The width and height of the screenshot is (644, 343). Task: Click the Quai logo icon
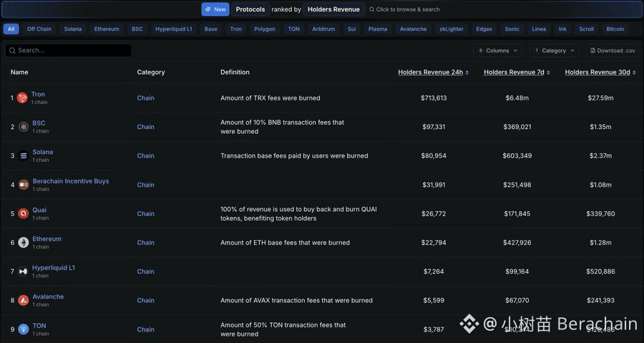tap(24, 213)
